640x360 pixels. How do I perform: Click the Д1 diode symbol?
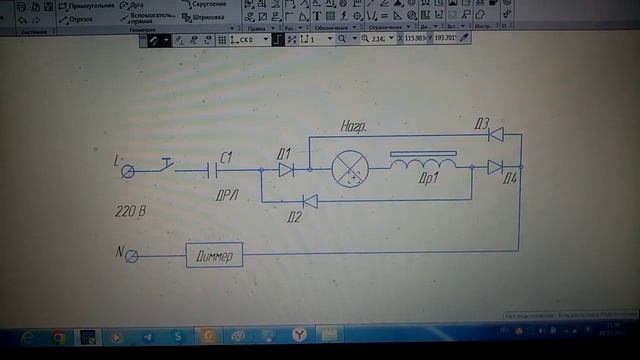pyautogui.click(x=286, y=170)
